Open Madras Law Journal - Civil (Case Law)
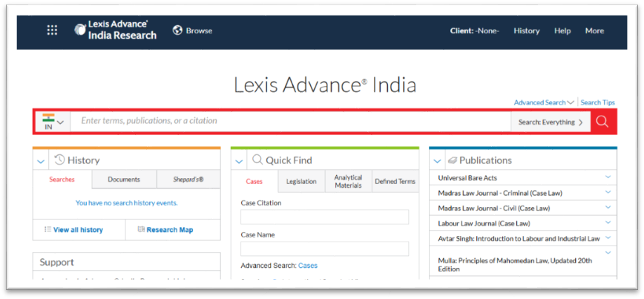This screenshot has width=644, height=299. point(493,208)
